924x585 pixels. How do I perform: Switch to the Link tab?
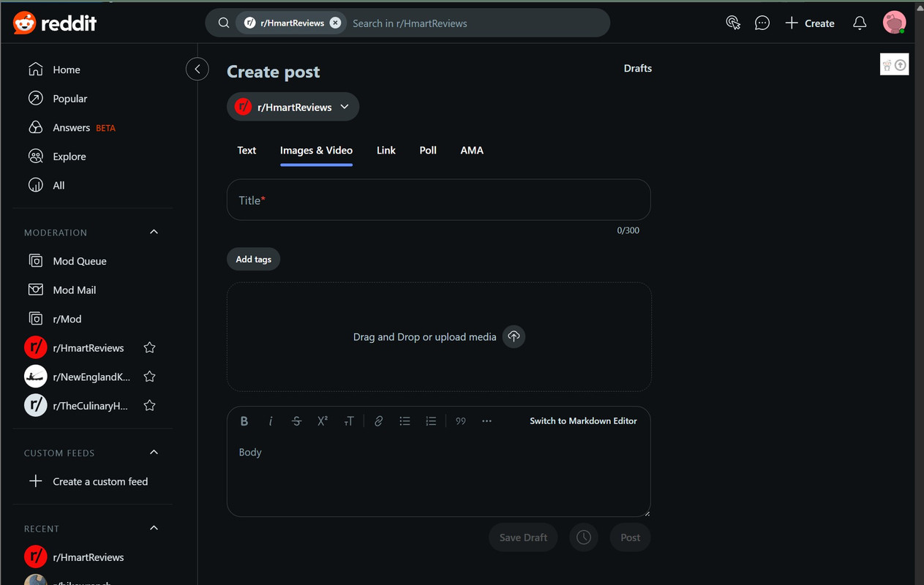coord(386,150)
